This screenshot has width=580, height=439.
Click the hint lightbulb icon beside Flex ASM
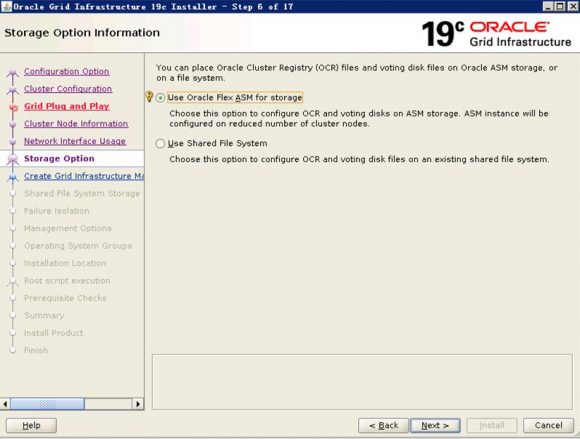tap(149, 97)
